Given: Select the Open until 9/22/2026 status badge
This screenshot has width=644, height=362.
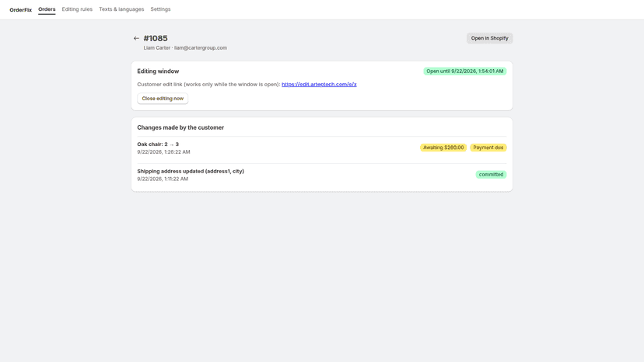Looking at the screenshot, I should 465,71.
